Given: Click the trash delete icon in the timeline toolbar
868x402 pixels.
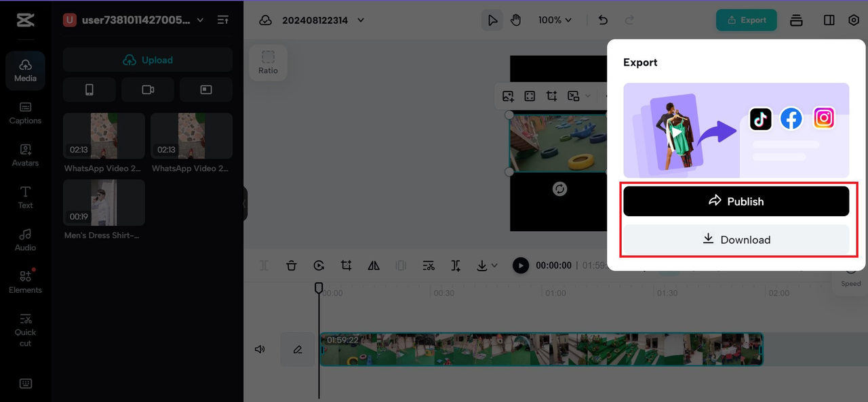Looking at the screenshot, I should [291, 266].
